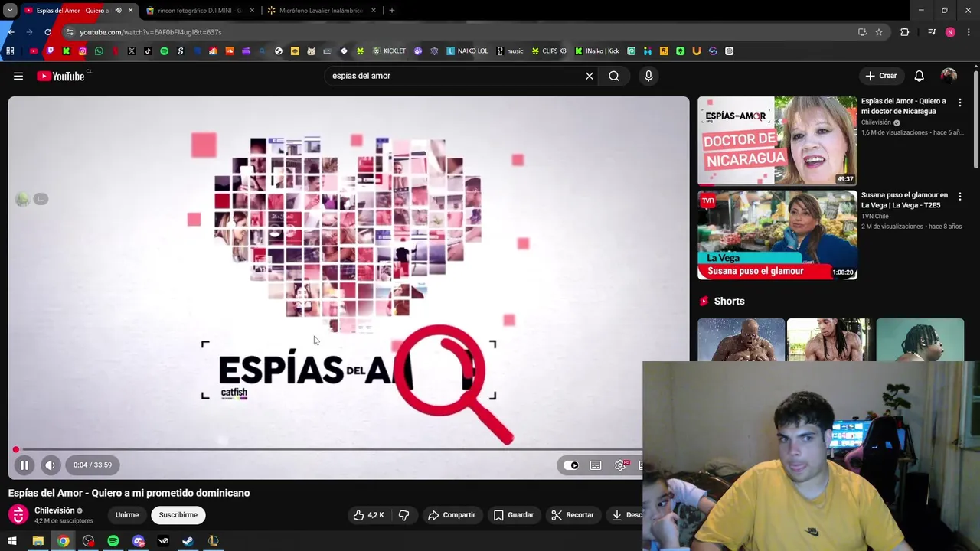Switch to the rincon fotográfico DJI MINI tab
Screen dimensions: 980x551
[199, 11]
